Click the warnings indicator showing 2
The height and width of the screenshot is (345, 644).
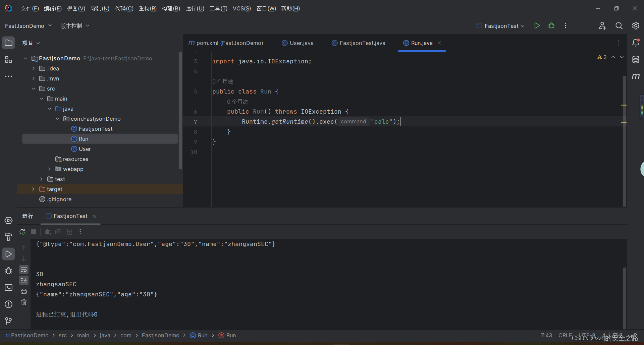click(602, 57)
